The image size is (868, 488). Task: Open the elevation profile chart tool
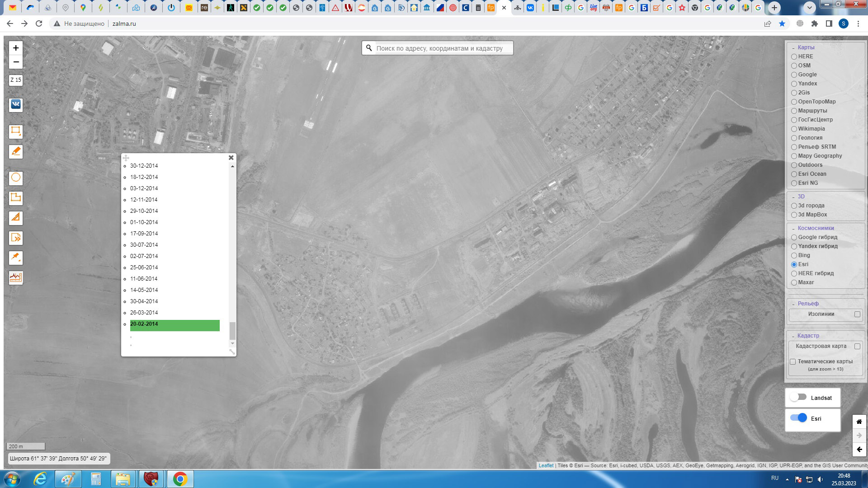(16, 277)
